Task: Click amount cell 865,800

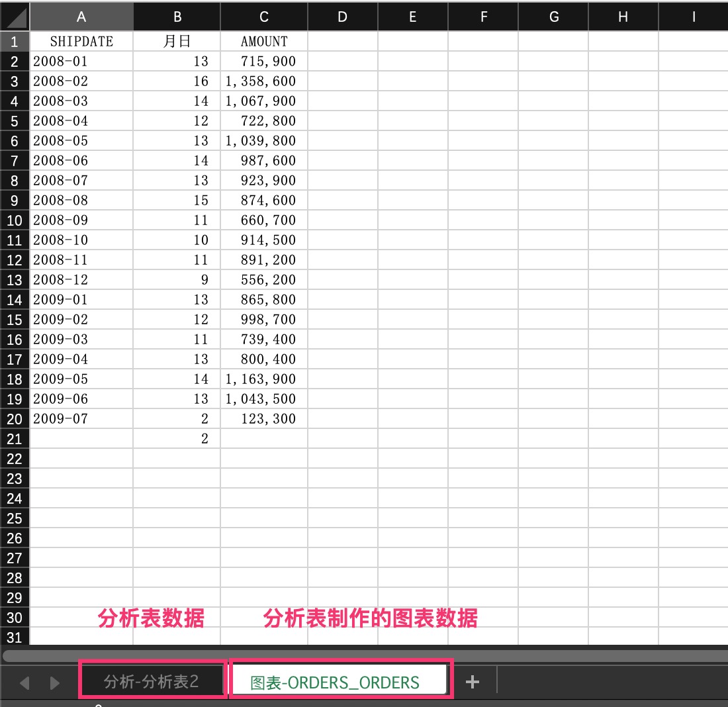Action: (x=263, y=300)
